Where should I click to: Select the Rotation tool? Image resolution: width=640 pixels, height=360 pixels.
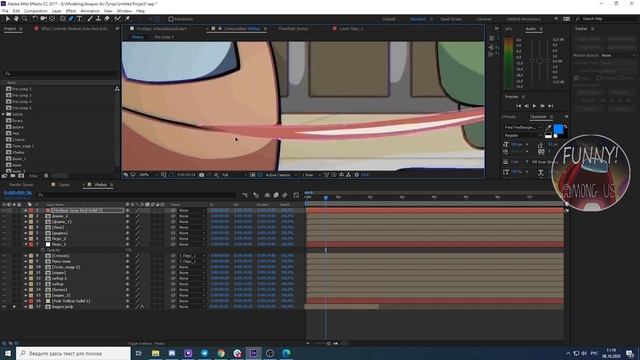(x=35, y=19)
